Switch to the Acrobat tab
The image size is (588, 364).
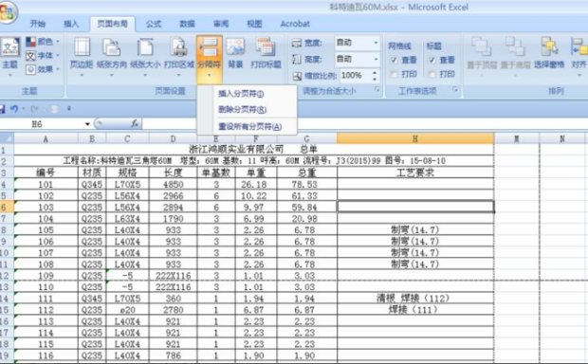pos(295,24)
